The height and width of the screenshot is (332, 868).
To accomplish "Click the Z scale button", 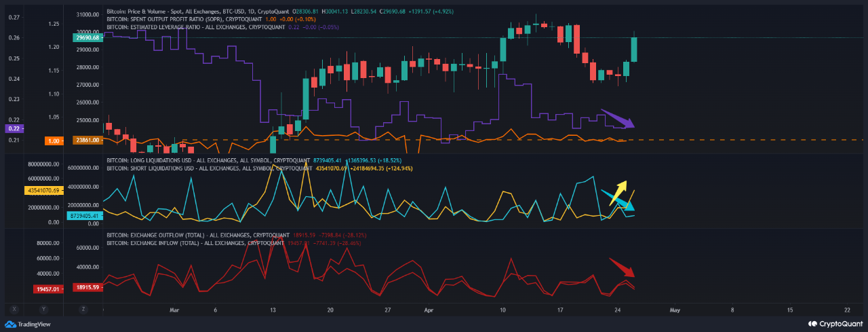I will tap(83, 308).
